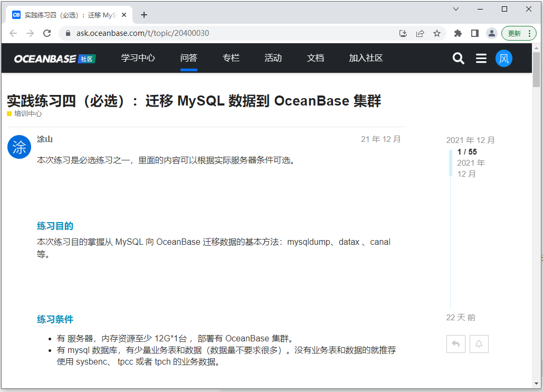Click the timeline scroller handle
This screenshot has height=392, width=543.
point(451,162)
